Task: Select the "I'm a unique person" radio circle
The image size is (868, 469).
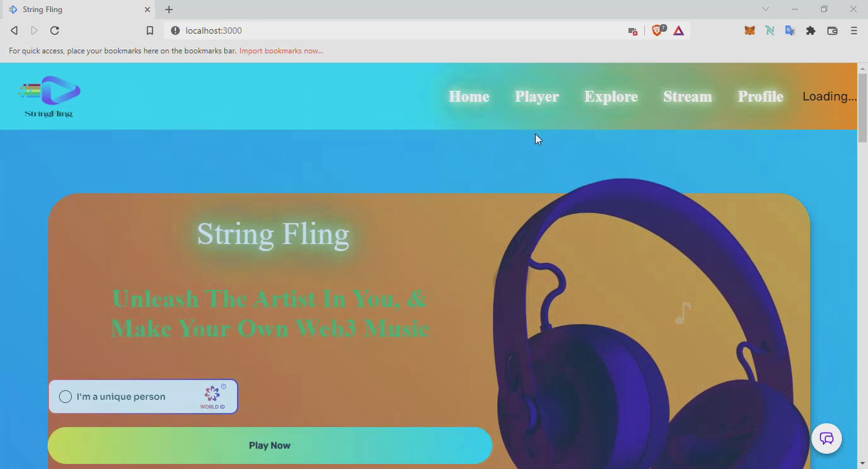Action: tap(66, 397)
